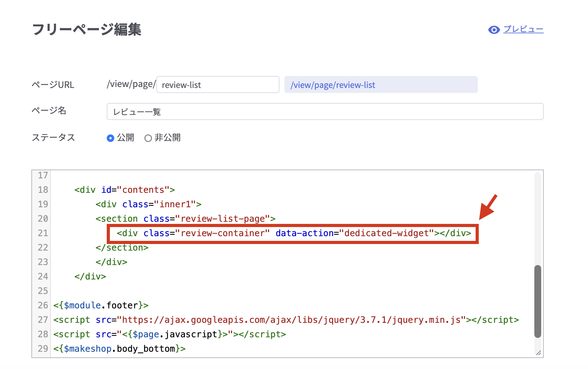The width and height of the screenshot is (588, 369).
Task: Click the editor resize grip icon
Action: 538,353
